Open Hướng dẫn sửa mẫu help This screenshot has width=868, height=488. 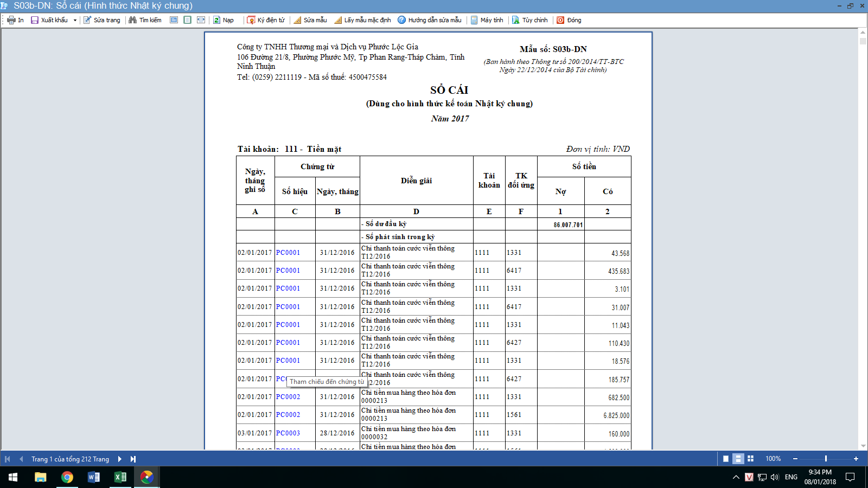[x=429, y=20]
